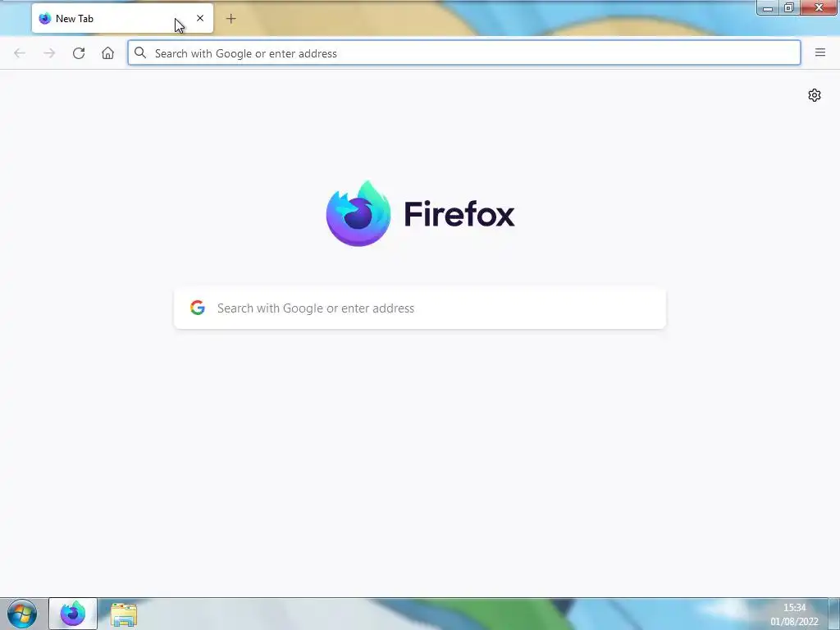Viewport: 840px width, 630px height.
Task: Go to Firefox home page icon
Action: coord(107,53)
